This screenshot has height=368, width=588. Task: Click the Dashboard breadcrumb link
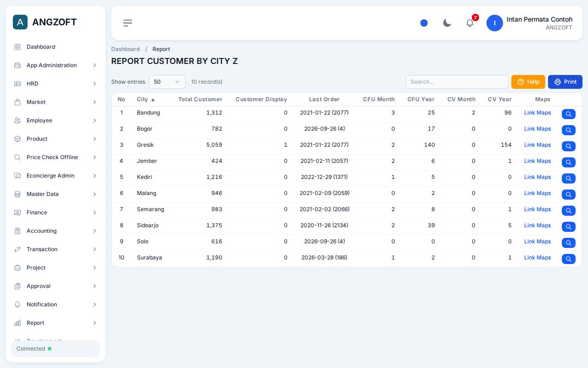(x=125, y=49)
